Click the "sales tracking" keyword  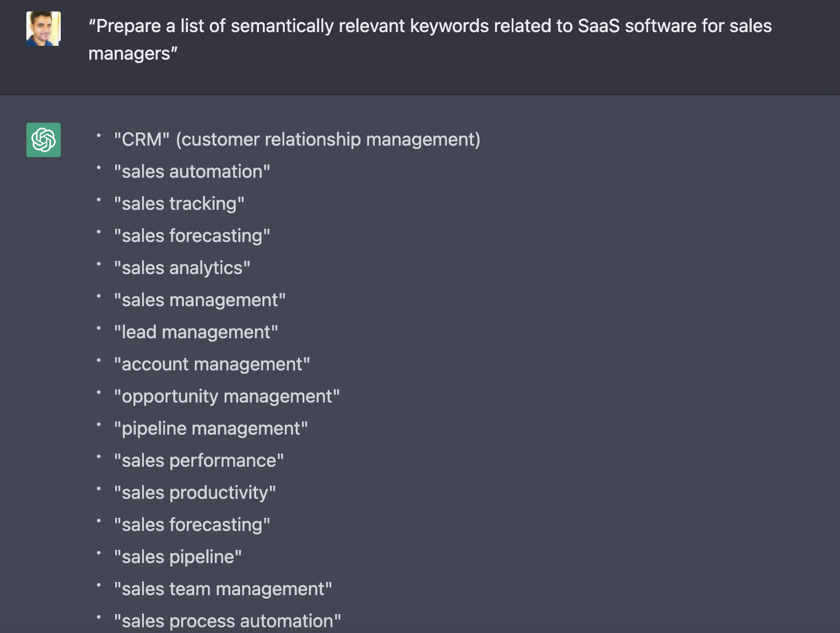click(x=179, y=204)
